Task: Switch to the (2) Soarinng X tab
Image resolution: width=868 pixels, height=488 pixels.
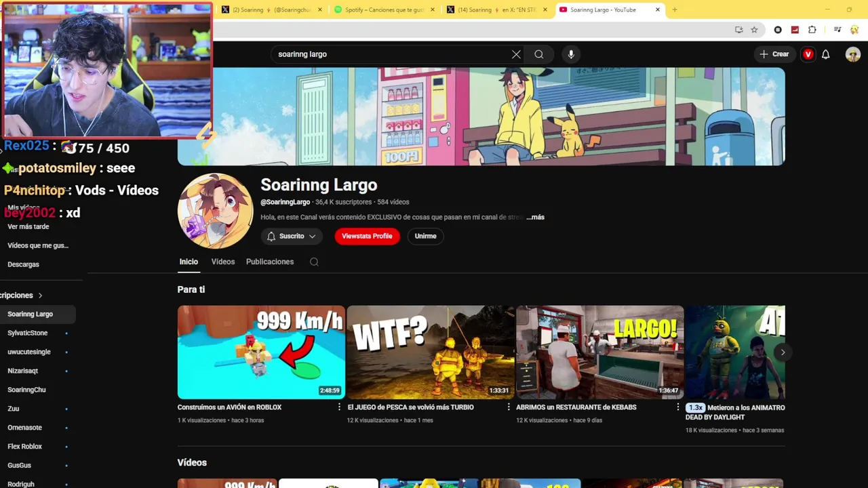Action: [x=271, y=9]
